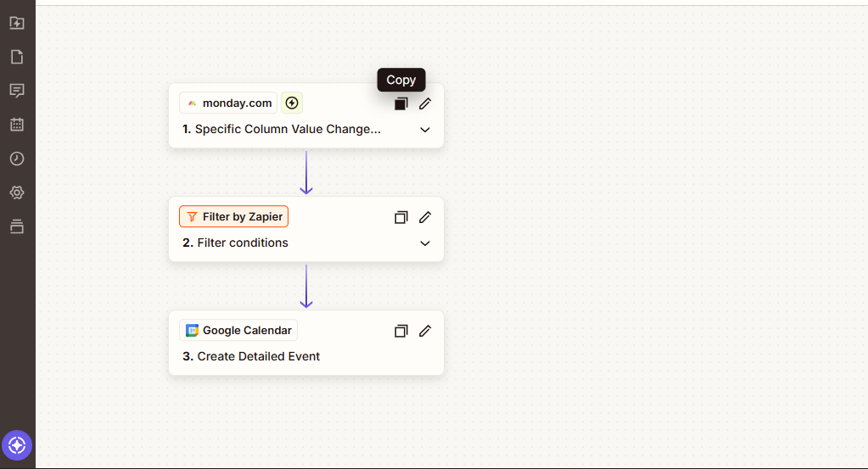Open the Create Detailed Event step
This screenshot has width=868, height=469.
[258, 357]
